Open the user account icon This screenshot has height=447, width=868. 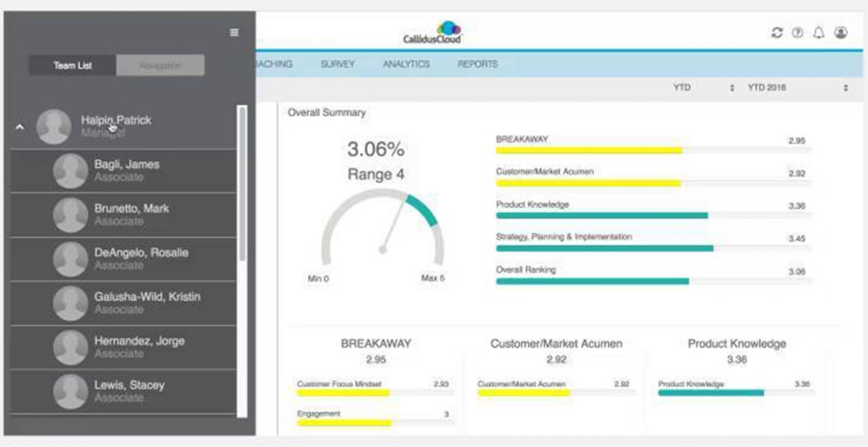(x=841, y=33)
